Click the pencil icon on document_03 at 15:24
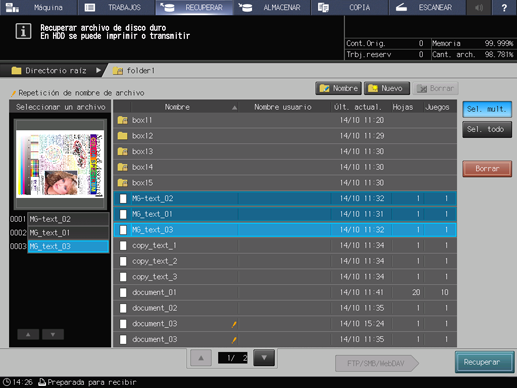The image size is (517, 388). (234, 324)
